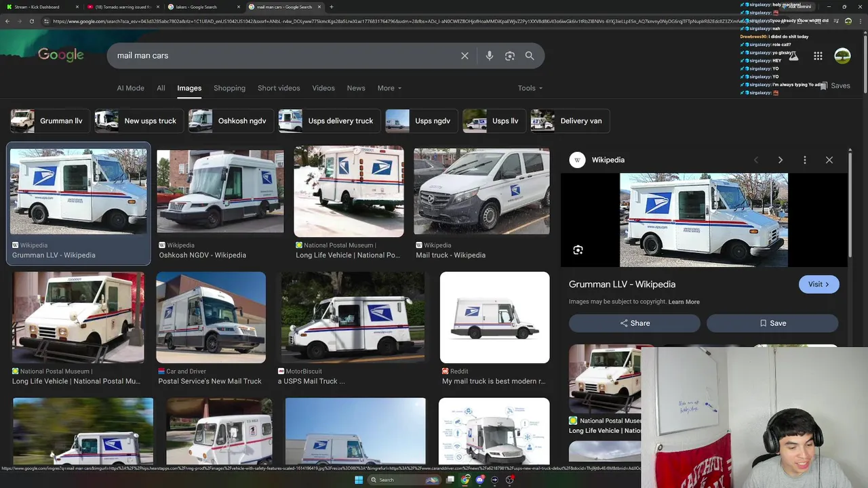The width and height of the screenshot is (868, 488).
Task: Click the Google logo
Action: coord(61,55)
